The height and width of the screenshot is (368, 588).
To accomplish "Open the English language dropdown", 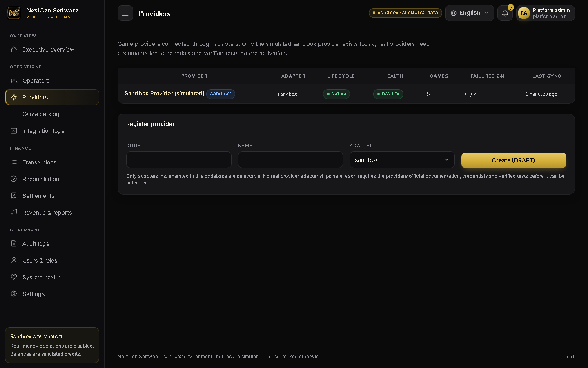I will pyautogui.click(x=470, y=13).
